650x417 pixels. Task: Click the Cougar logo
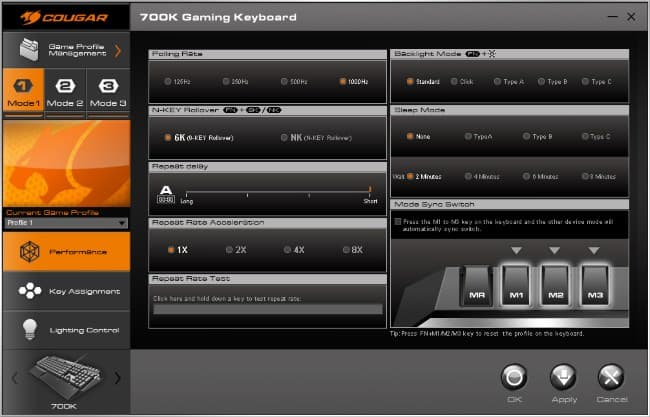(64, 17)
